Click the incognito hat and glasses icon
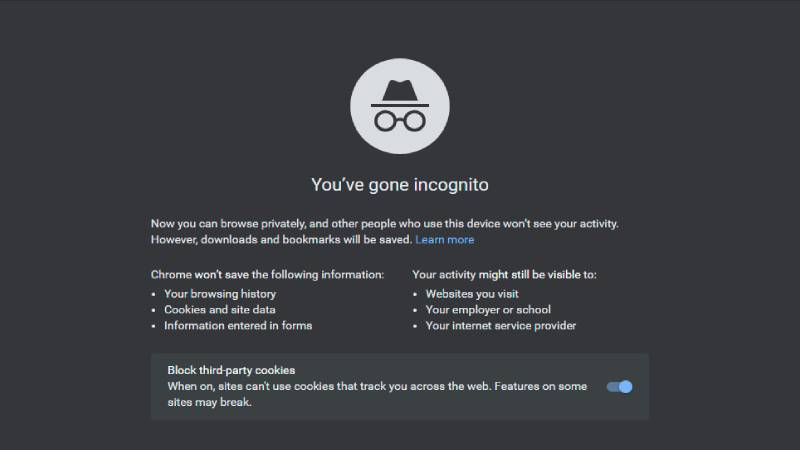Image resolution: width=800 pixels, height=450 pixels. click(x=399, y=103)
